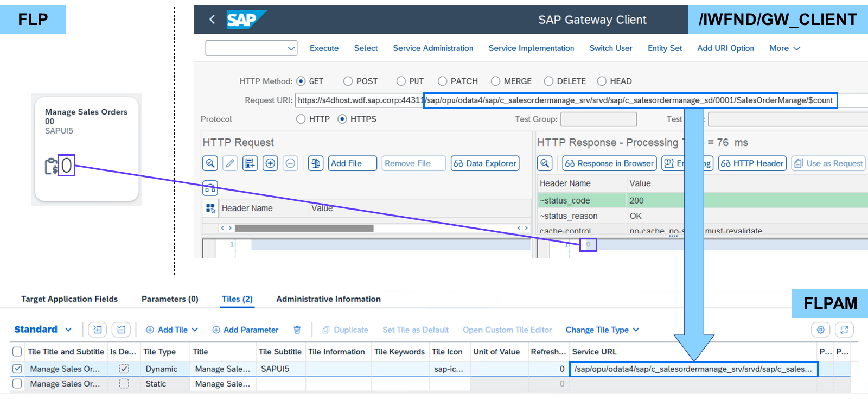Click Duplicate in Tiles toolbar

click(345, 330)
